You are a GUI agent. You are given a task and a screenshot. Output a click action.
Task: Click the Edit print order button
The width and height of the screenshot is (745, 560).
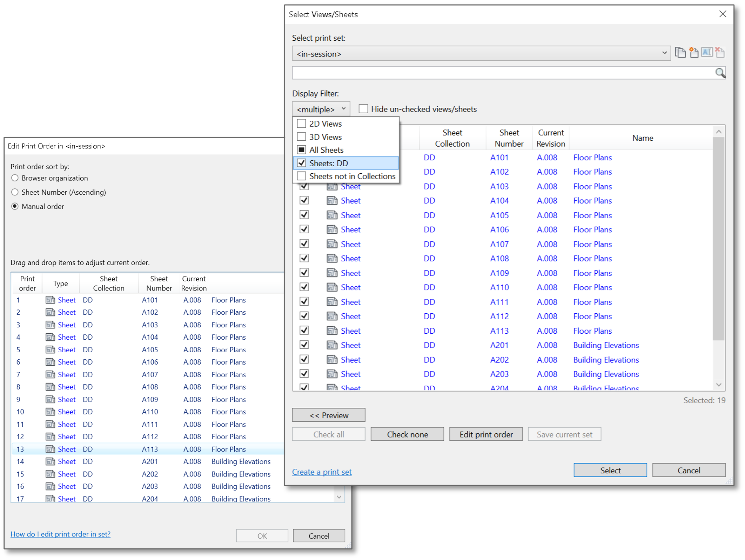[486, 434]
